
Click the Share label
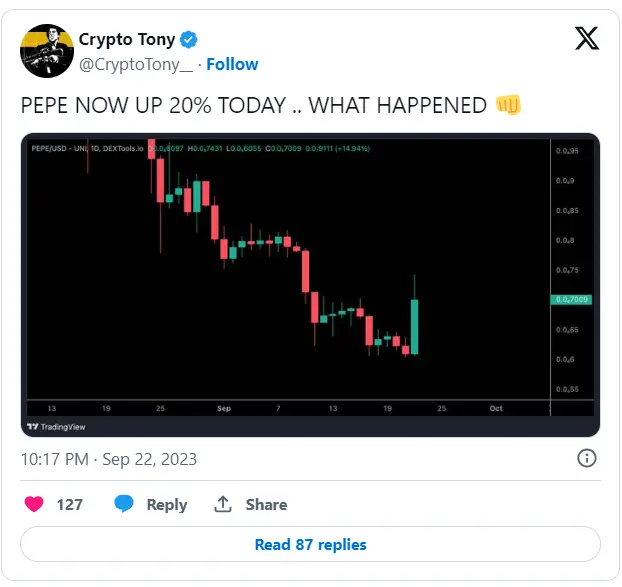(x=266, y=505)
